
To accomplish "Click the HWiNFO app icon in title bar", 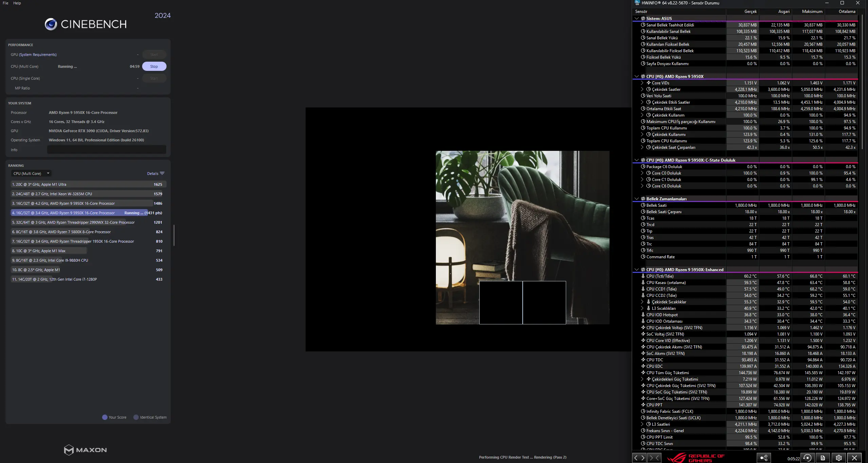I will coord(637,3).
